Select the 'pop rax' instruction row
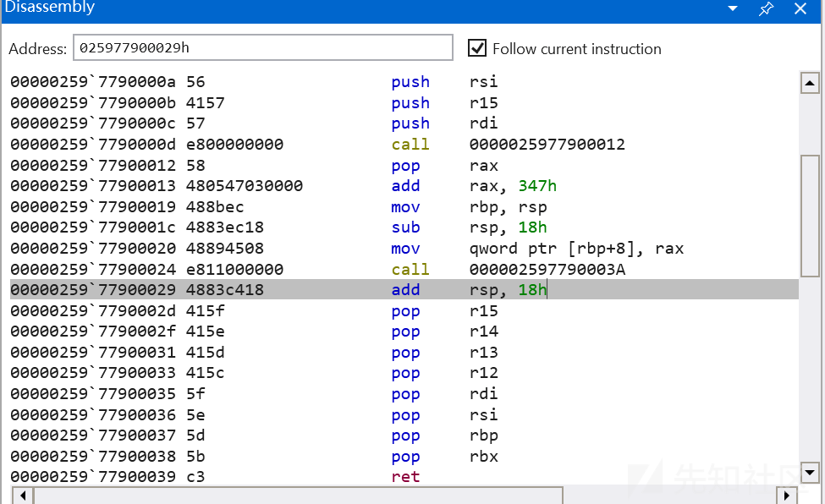Viewport: 825px width, 504px height. point(404,165)
